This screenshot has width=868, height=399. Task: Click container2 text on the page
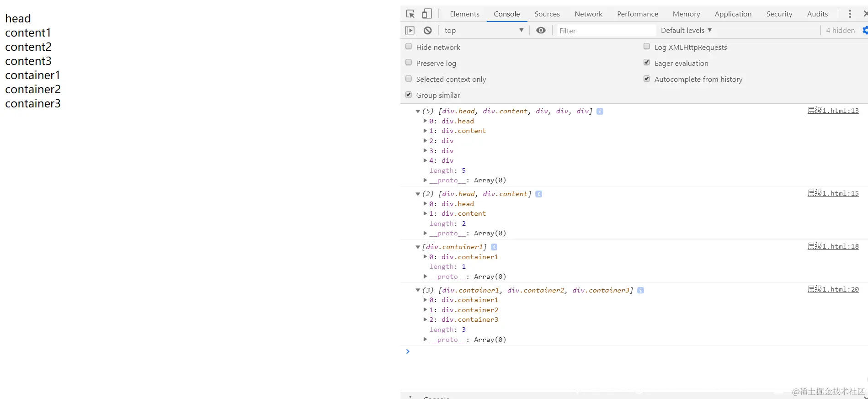coord(33,90)
